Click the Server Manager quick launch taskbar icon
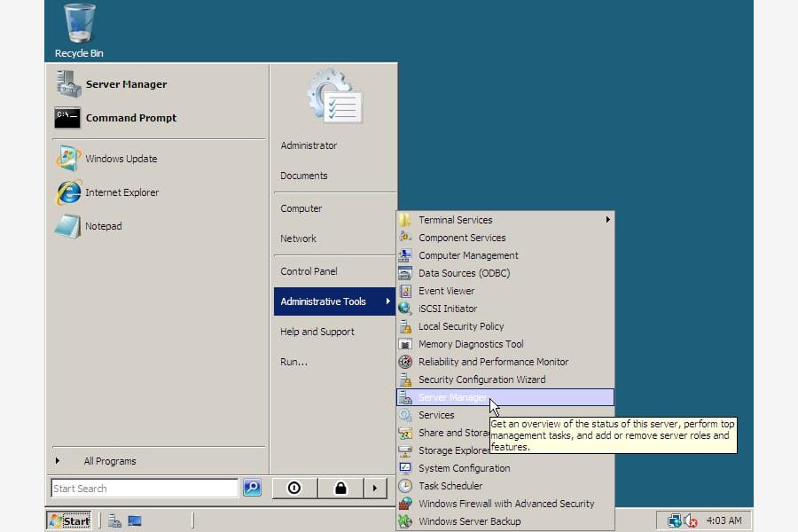This screenshot has height=532, width=798. click(x=114, y=520)
